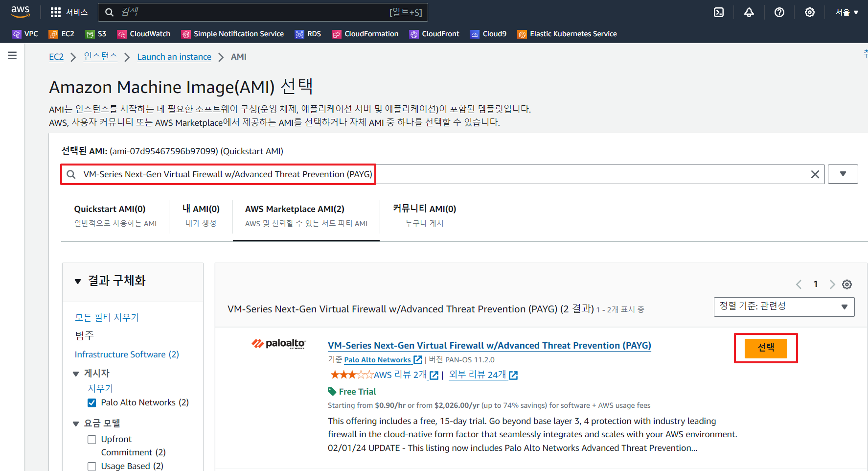This screenshot has height=471, width=868.
Task: Open the settings gear in top bar
Action: pyautogui.click(x=810, y=12)
